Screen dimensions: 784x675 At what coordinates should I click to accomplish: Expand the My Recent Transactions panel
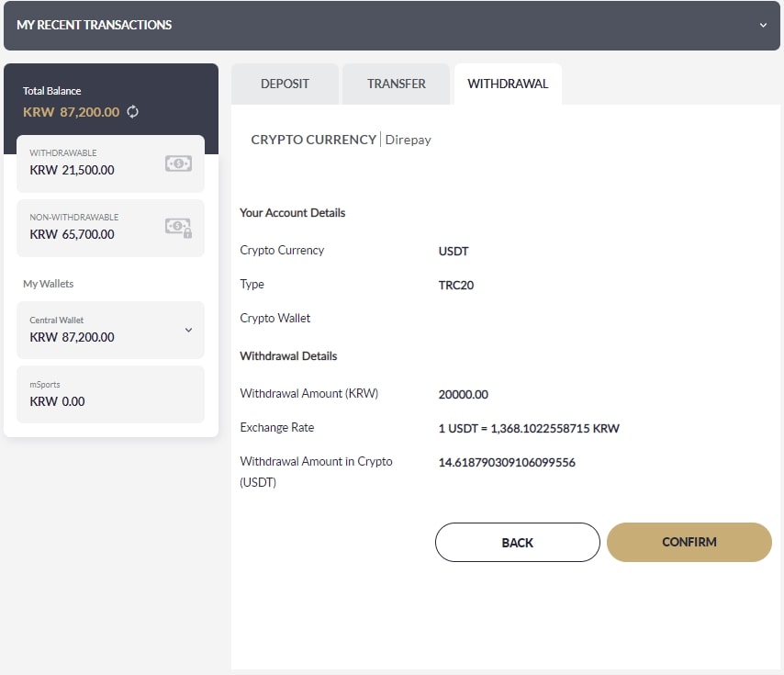[x=762, y=25]
